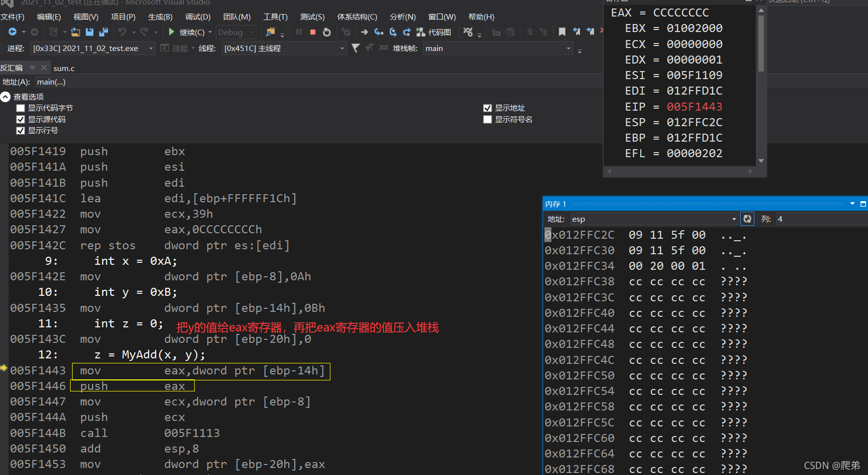The width and height of the screenshot is (868, 475).
Task: Collapse the 查看选项 viewing options section
Action: (6, 97)
